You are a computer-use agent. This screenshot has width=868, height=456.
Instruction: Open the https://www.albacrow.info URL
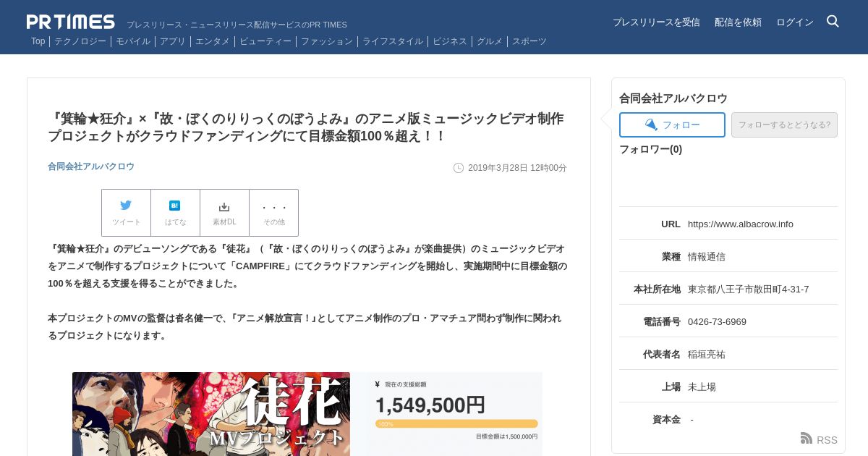[x=741, y=224]
